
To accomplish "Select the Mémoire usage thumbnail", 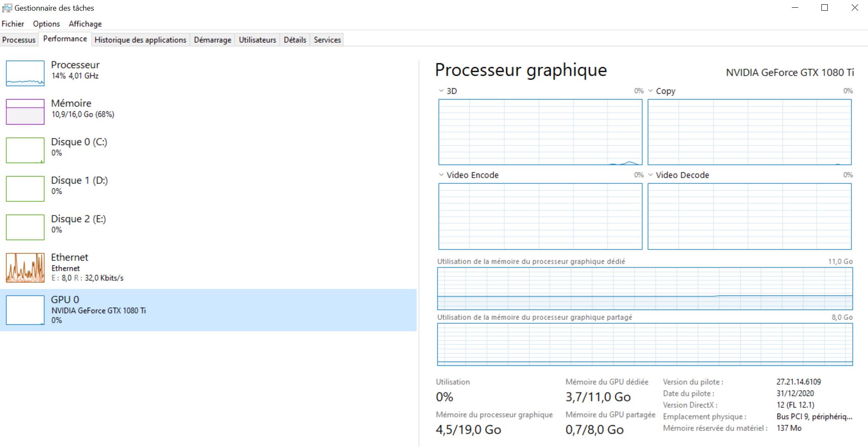I will click(25, 112).
